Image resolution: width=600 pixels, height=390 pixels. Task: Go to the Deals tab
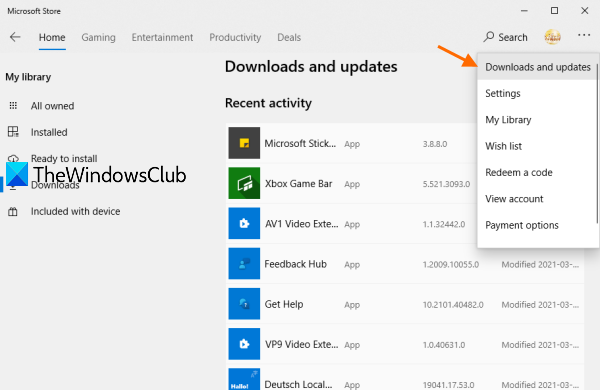tap(289, 38)
